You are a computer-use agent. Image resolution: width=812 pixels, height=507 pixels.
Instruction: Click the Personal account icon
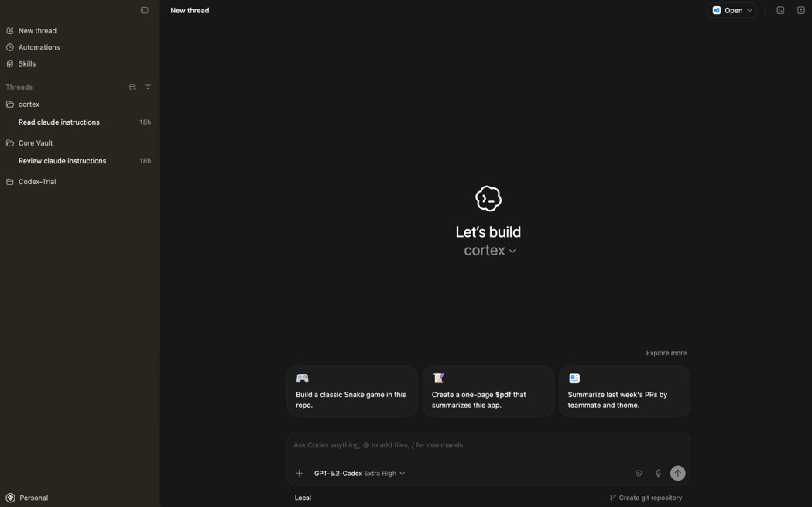point(10,498)
